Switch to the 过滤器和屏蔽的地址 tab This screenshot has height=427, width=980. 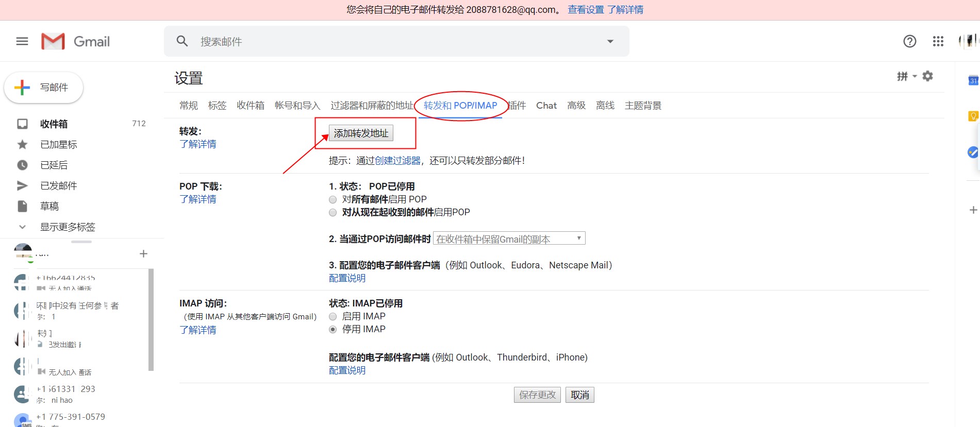point(372,106)
